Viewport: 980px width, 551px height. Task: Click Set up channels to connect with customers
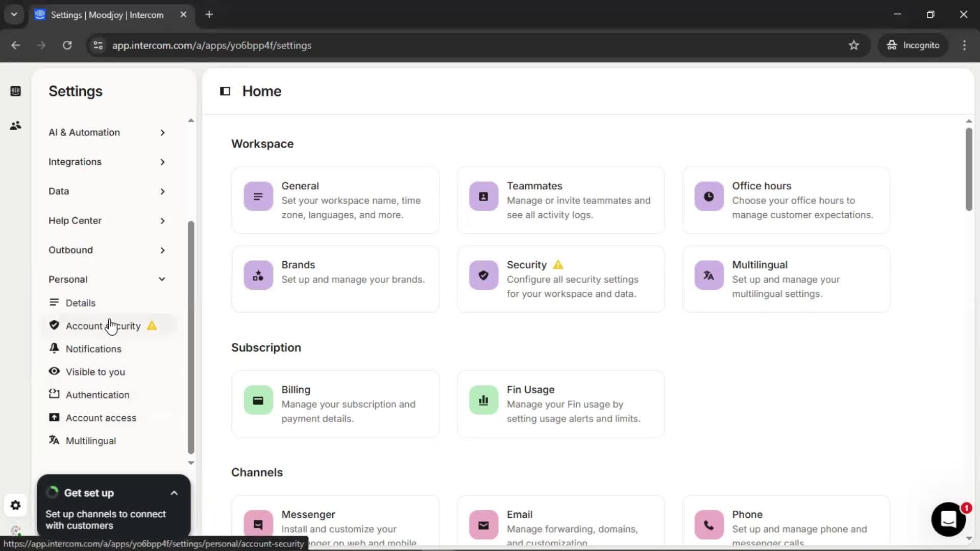tap(106, 520)
